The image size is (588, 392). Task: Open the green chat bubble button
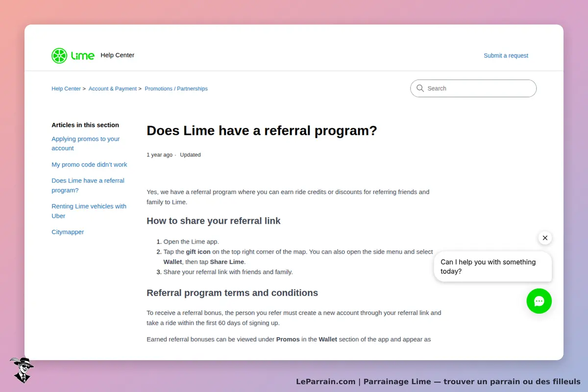(x=539, y=301)
